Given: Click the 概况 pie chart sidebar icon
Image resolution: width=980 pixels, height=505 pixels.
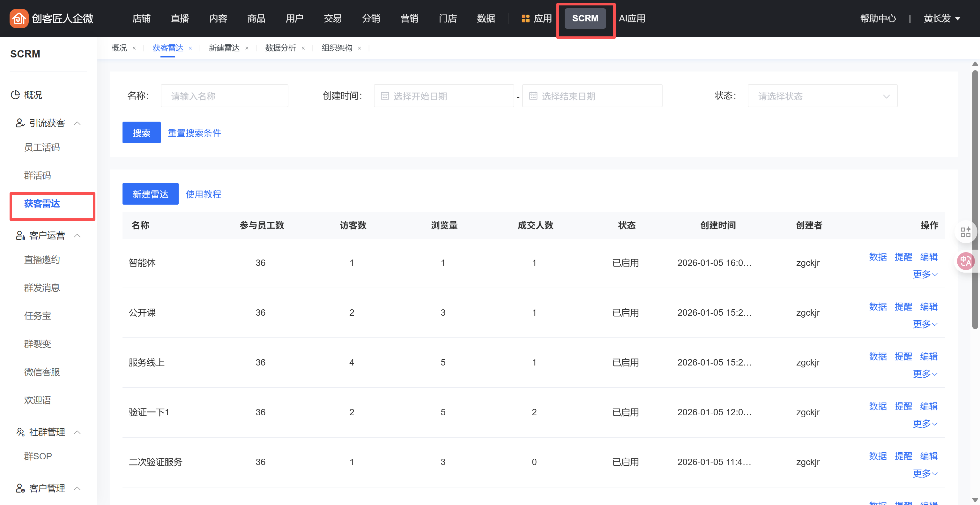Looking at the screenshot, I should coord(15,95).
